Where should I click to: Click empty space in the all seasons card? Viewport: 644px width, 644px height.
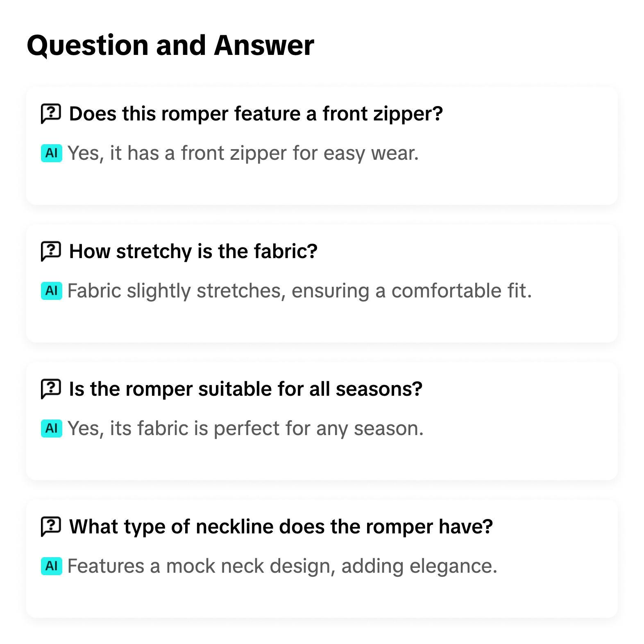[512, 455]
